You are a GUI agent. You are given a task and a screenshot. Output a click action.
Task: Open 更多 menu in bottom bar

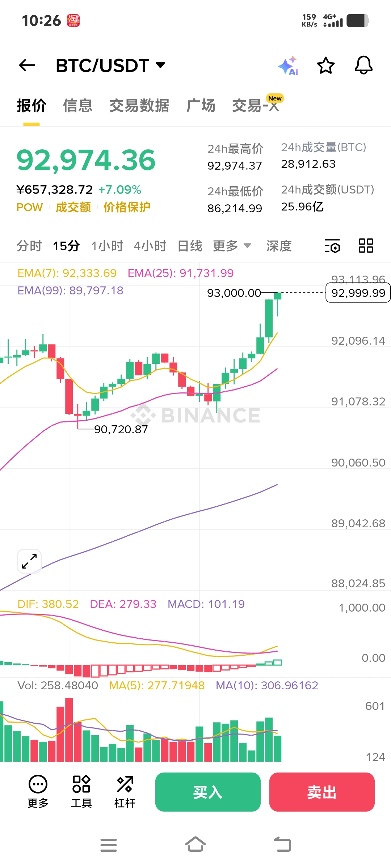click(x=38, y=792)
